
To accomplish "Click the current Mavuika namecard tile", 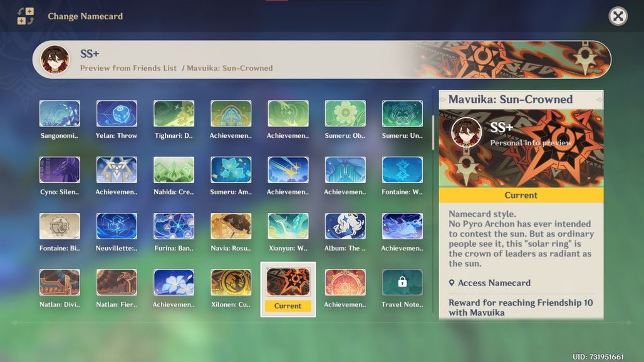I will coord(288,289).
